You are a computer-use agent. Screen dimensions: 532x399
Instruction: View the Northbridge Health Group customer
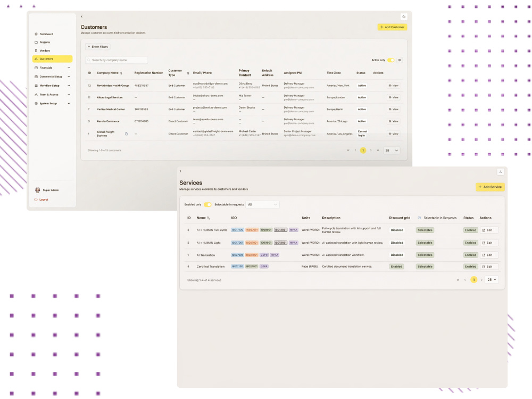[x=394, y=86]
